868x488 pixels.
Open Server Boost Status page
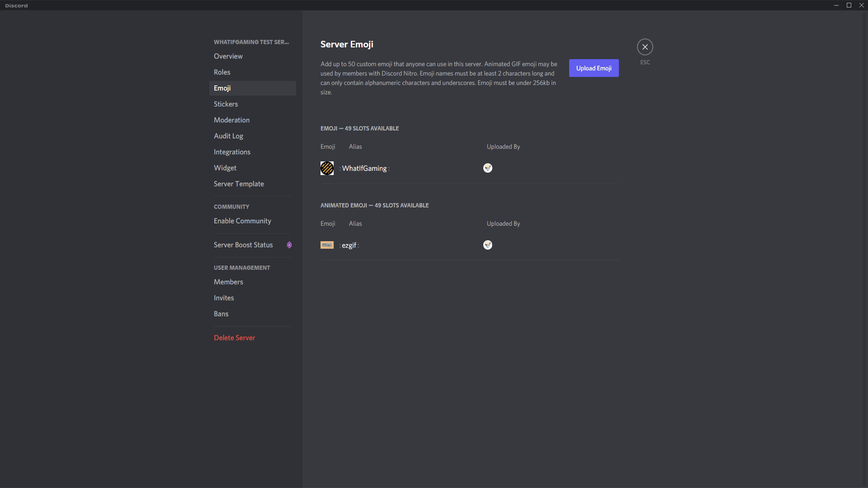pyautogui.click(x=252, y=245)
